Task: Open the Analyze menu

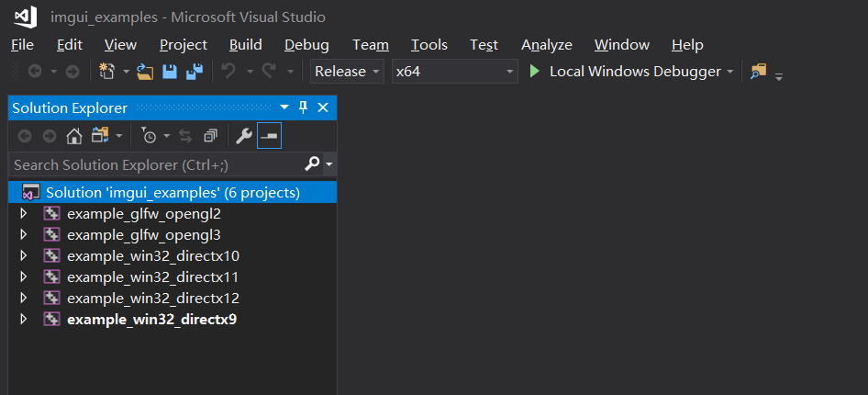Action: point(546,45)
